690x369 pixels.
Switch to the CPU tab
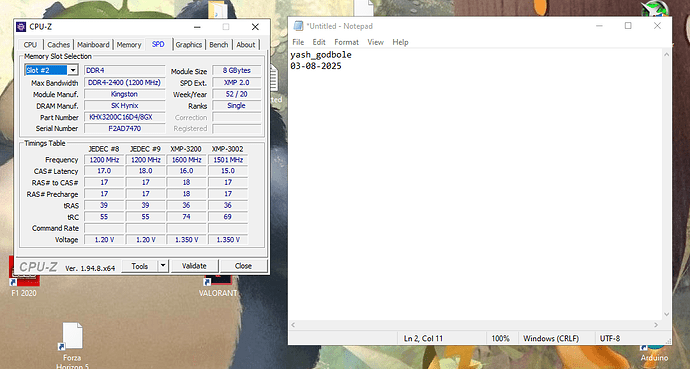click(30, 44)
